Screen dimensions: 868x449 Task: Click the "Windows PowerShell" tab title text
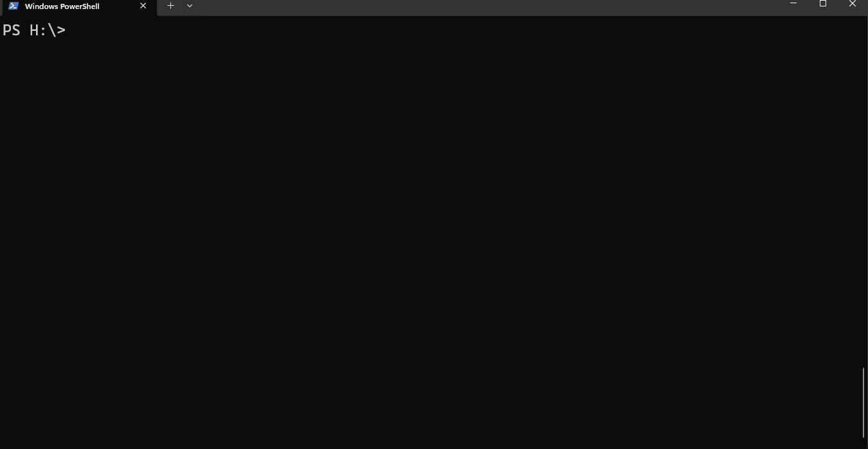[62, 6]
